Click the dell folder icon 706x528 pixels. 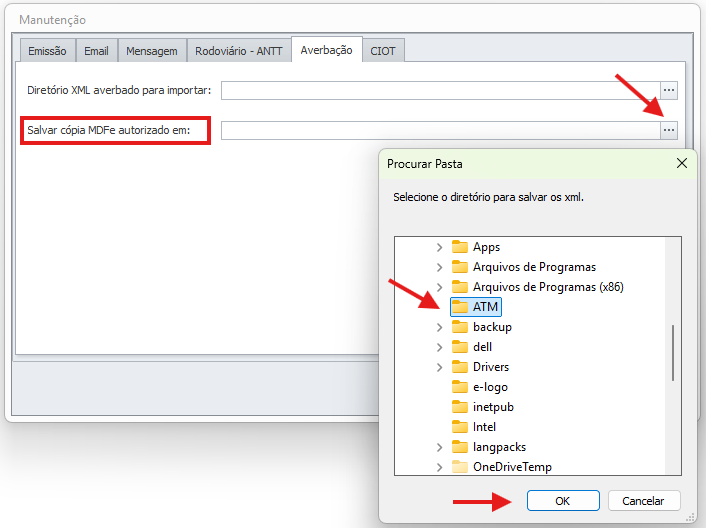tap(460, 347)
